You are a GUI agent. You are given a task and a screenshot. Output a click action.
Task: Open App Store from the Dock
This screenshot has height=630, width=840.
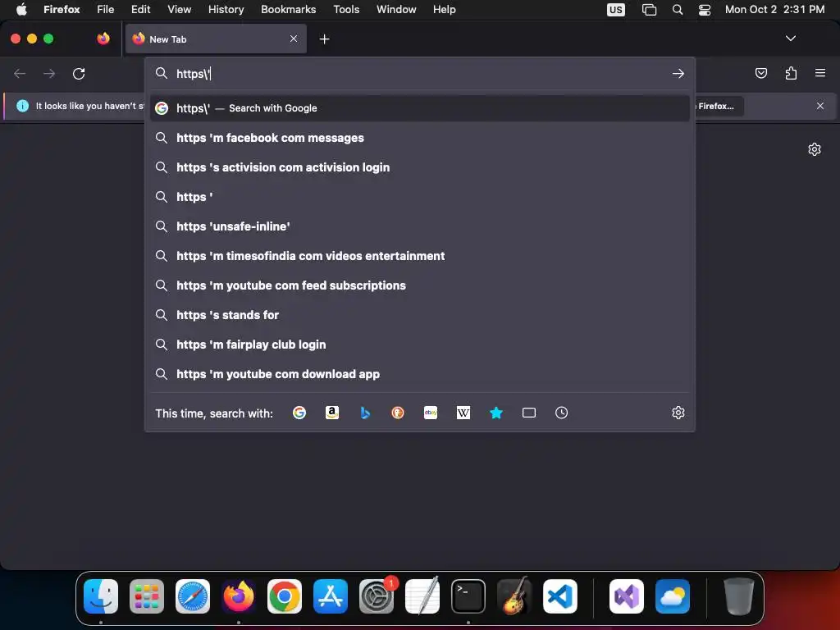click(331, 596)
